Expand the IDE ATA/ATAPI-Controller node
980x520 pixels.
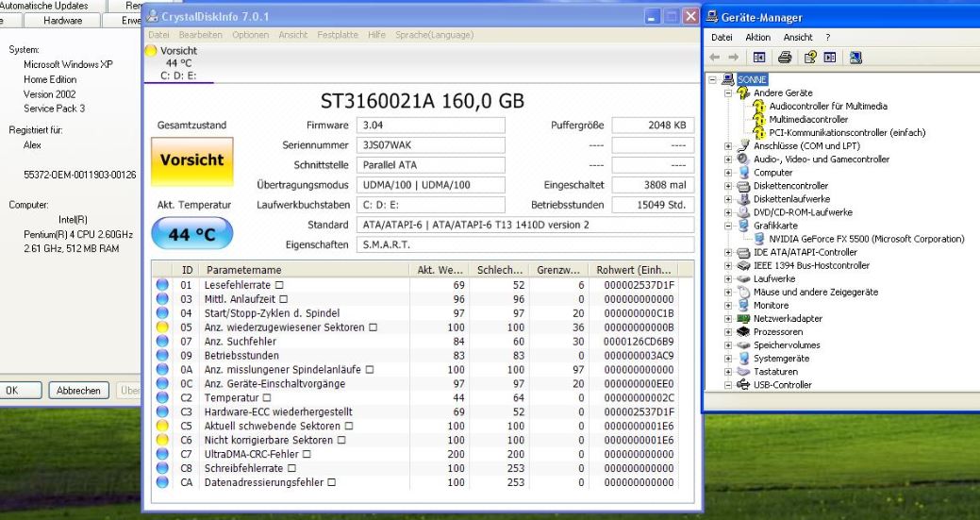click(728, 253)
